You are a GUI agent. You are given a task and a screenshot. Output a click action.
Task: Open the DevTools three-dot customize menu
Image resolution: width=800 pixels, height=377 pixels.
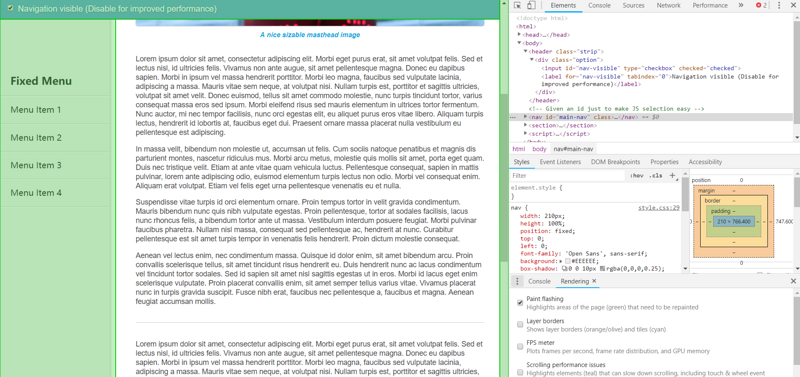[x=779, y=6]
